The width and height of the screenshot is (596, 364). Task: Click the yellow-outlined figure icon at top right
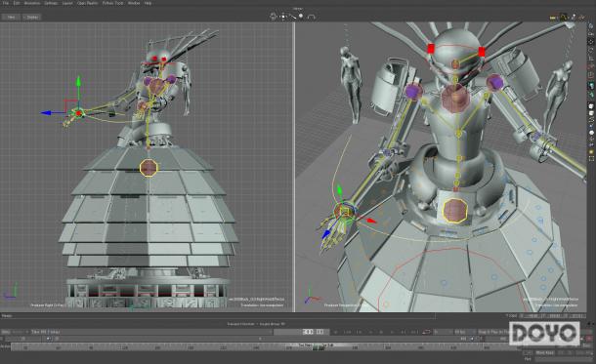coord(564,17)
